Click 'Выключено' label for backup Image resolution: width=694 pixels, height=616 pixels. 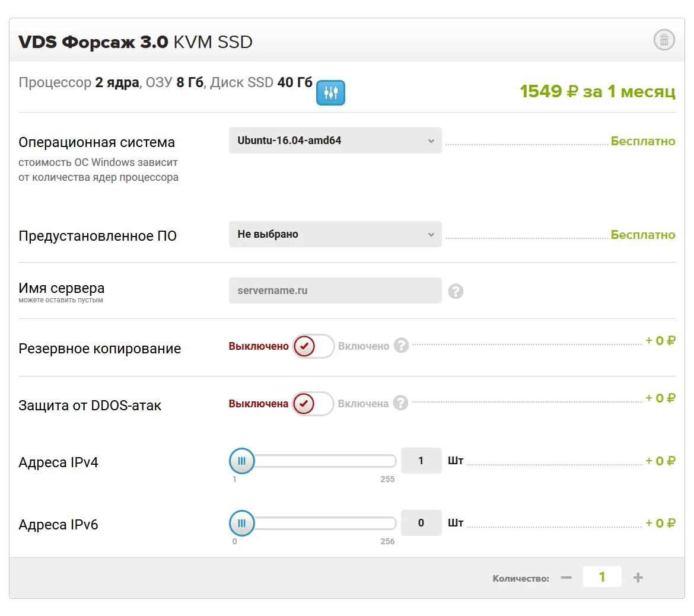pos(259,346)
